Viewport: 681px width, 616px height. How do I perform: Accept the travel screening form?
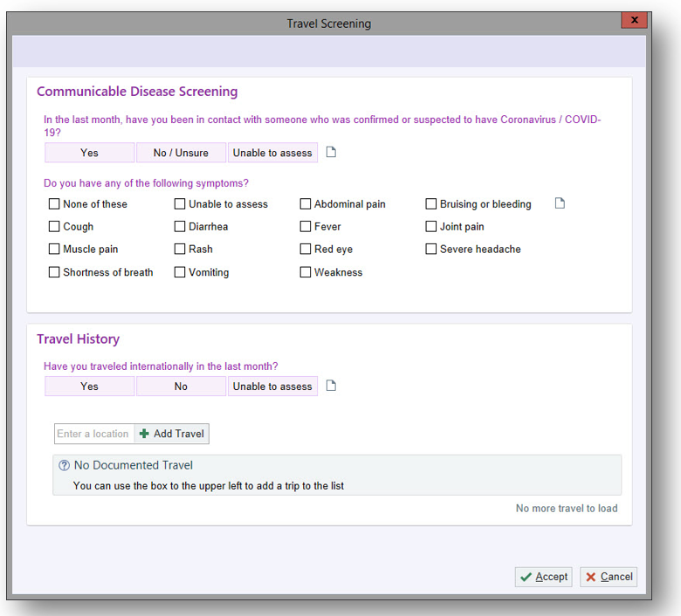(x=543, y=577)
